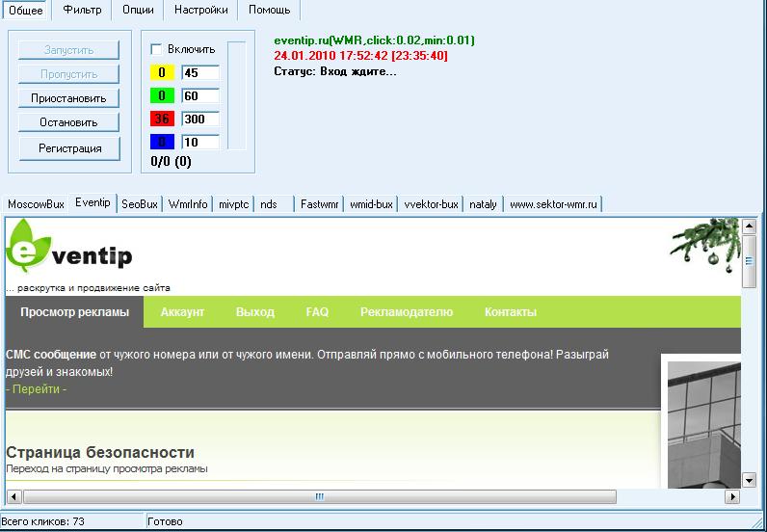Select the nataly site tab
This screenshot has height=532, width=767.
point(483,204)
